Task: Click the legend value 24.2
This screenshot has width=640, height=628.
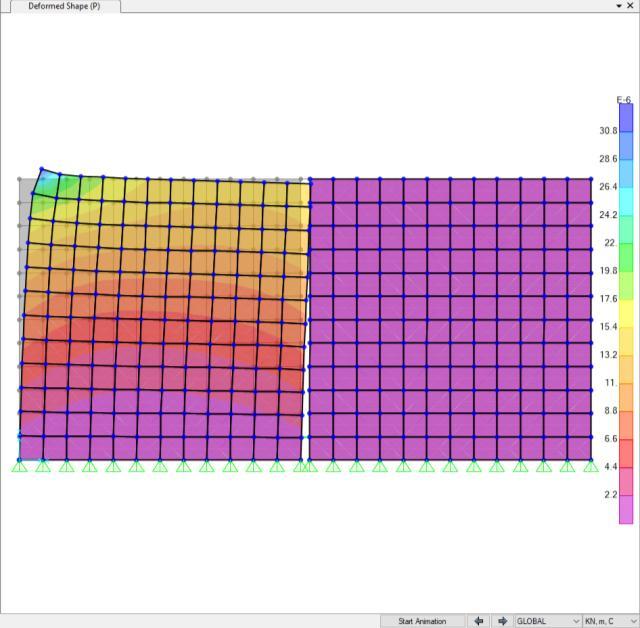Action: click(608, 215)
